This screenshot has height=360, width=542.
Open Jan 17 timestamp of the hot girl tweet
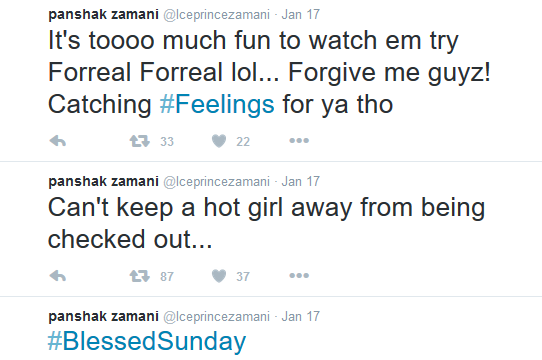pos(300,182)
